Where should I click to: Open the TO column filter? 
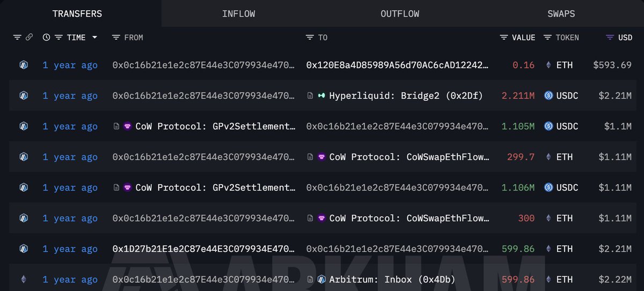tap(310, 38)
